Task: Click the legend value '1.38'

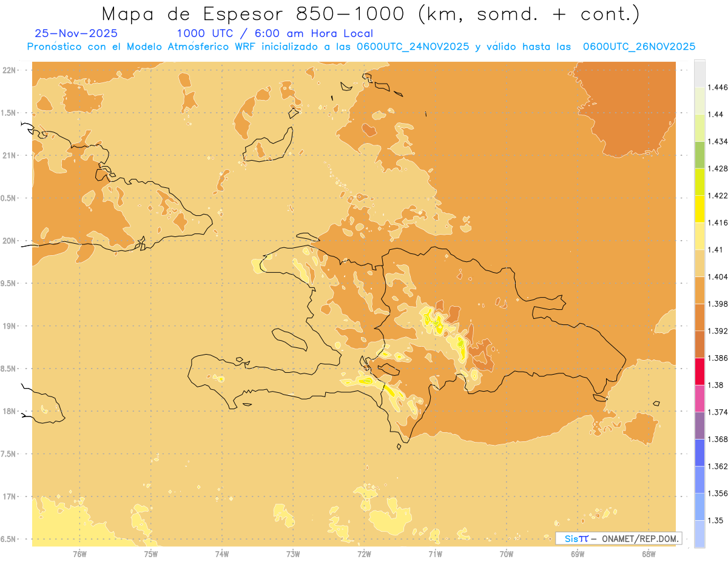Action: (x=716, y=385)
